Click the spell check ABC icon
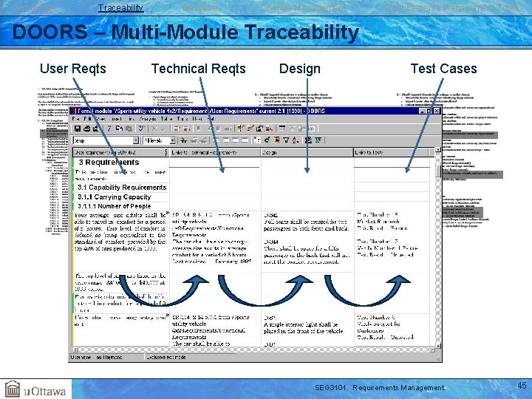The height and width of the screenshot is (399, 532). point(141,129)
